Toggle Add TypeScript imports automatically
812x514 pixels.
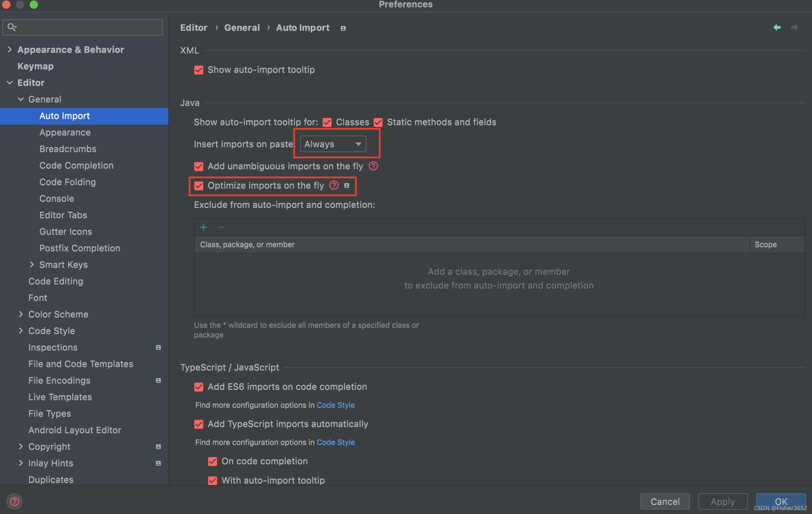click(x=199, y=424)
